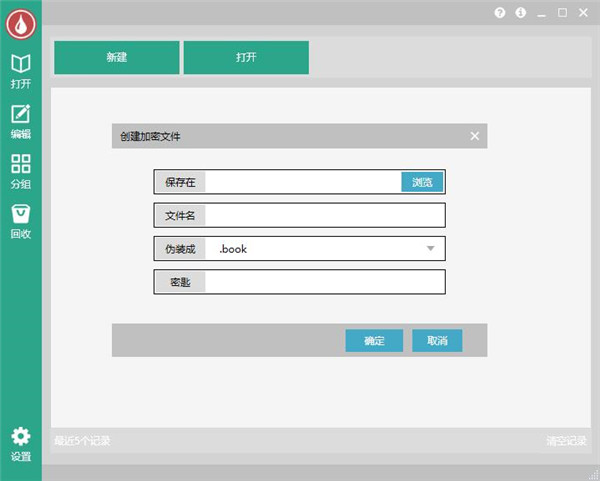Select the 编辑 edit icon in sidebar
This screenshot has width=600, height=481.
(21, 122)
